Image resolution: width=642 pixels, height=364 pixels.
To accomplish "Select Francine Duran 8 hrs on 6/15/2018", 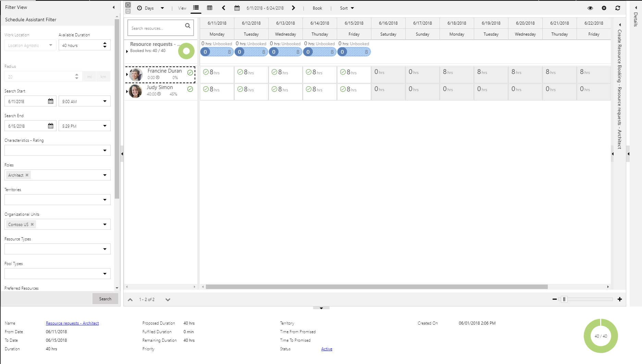I will (x=354, y=74).
